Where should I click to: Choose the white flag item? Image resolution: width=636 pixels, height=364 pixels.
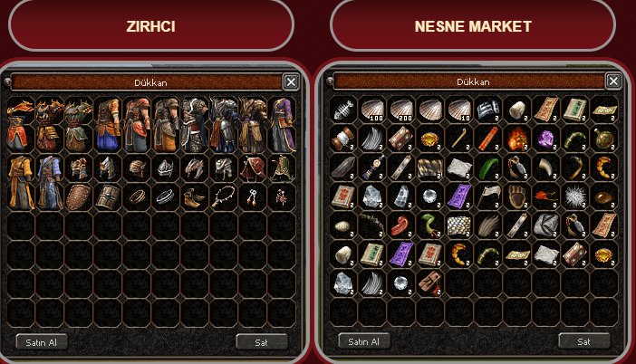tap(488, 196)
